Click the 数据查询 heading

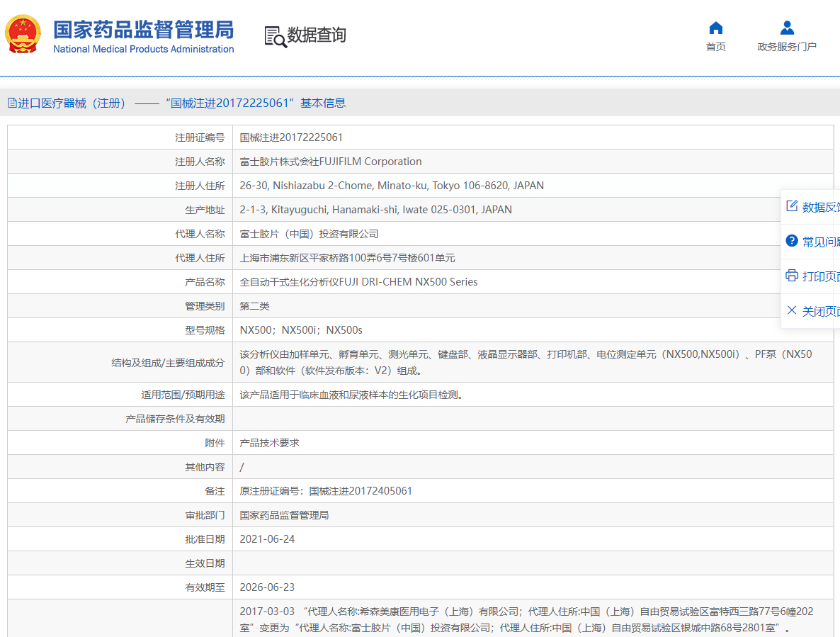coord(317,35)
